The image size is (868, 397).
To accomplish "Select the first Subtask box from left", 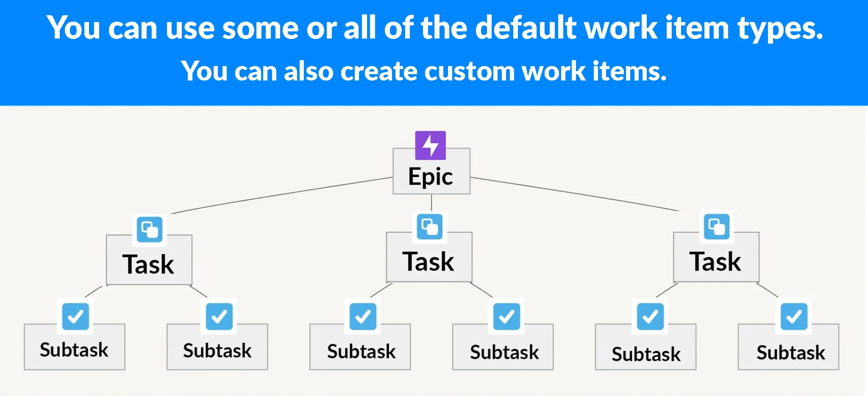I will 75,347.
